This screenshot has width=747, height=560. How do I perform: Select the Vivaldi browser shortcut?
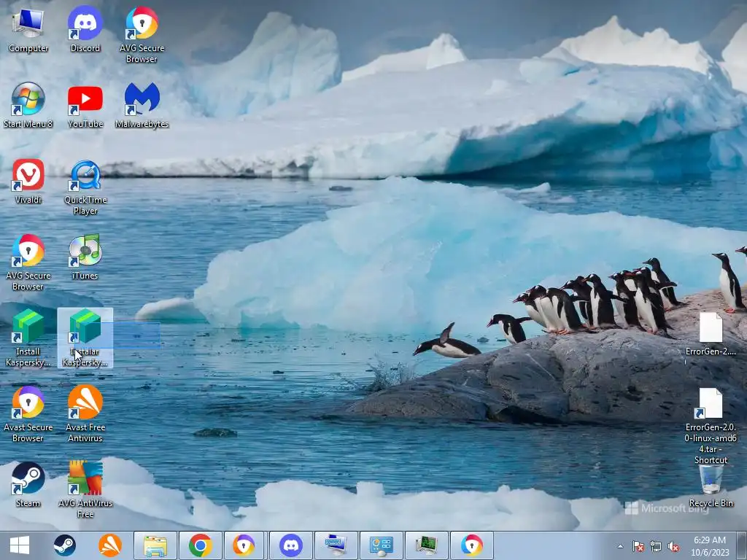click(28, 182)
